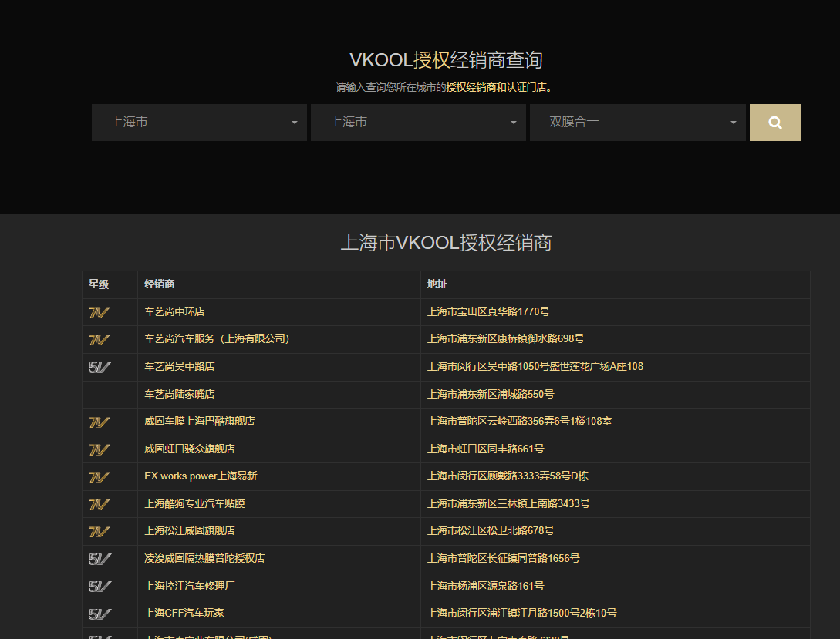
Task: Click the 地址 column header
Action: click(437, 284)
